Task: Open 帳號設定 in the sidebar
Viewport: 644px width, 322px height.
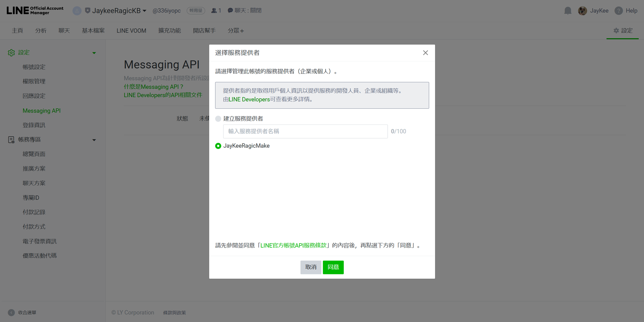Action: [x=34, y=67]
